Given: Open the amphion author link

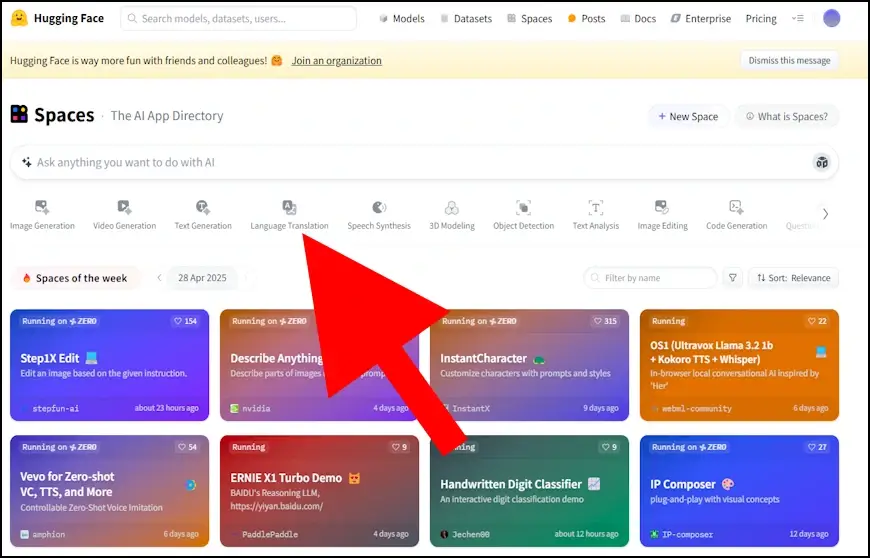Looking at the screenshot, I should [x=43, y=534].
